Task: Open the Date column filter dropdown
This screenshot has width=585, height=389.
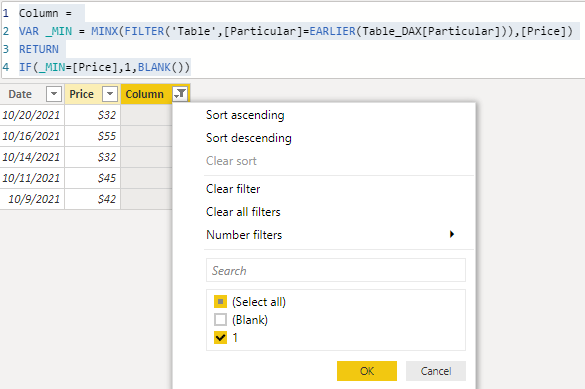Action: click(x=54, y=94)
